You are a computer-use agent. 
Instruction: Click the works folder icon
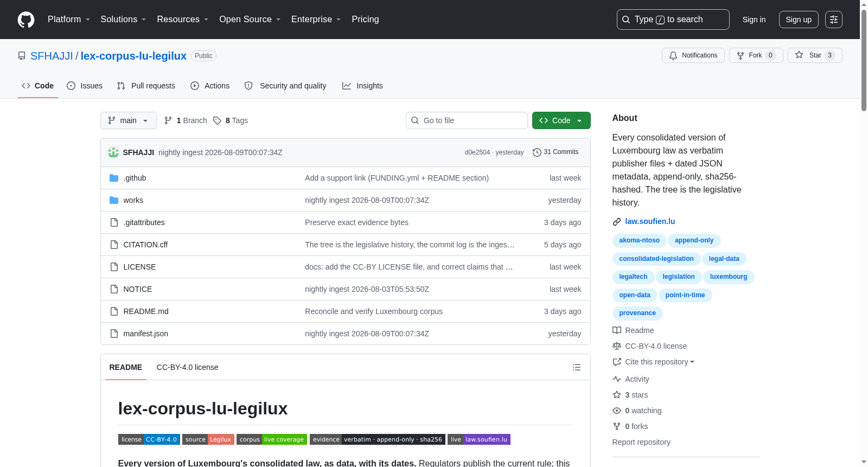tap(114, 200)
